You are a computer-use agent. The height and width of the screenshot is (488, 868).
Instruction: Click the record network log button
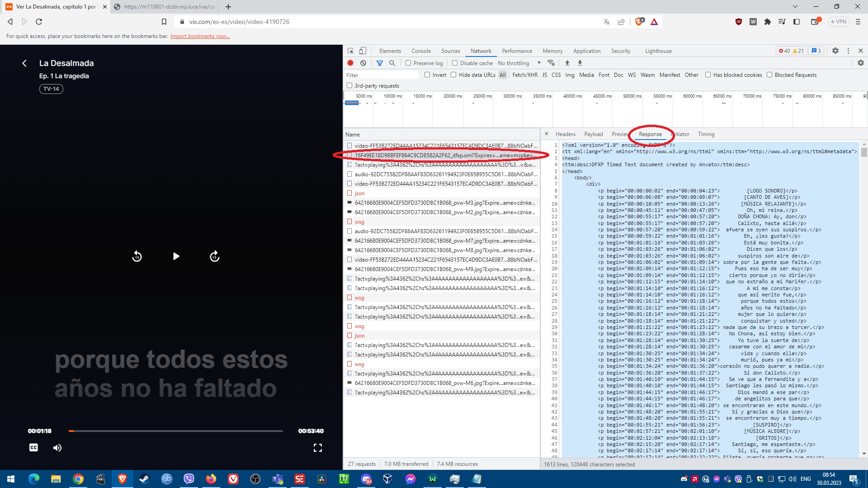[350, 63]
